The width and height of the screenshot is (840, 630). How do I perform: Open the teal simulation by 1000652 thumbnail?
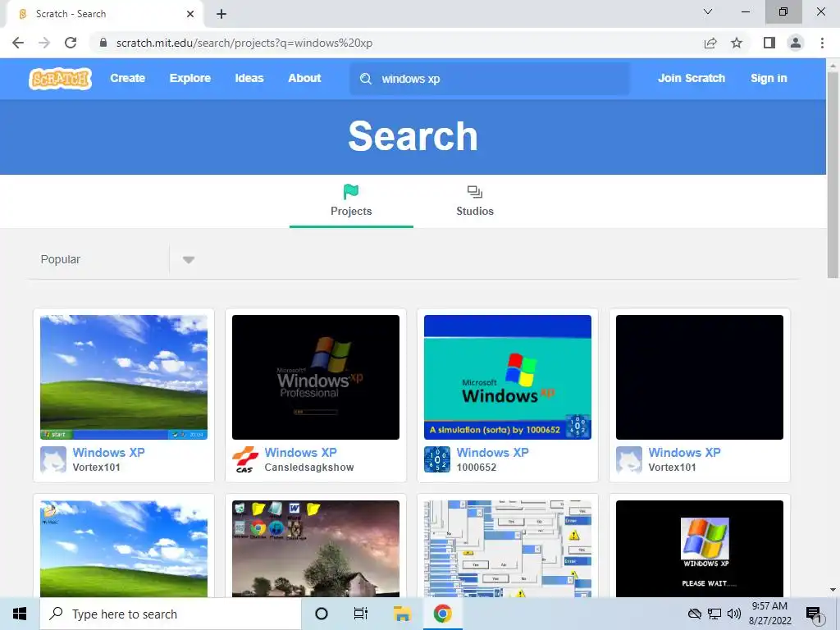[x=507, y=377]
